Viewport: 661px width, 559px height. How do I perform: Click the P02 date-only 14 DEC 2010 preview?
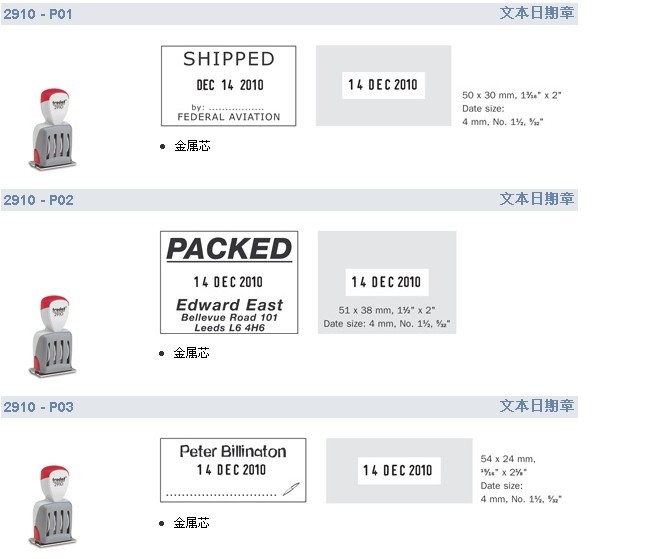tap(387, 282)
